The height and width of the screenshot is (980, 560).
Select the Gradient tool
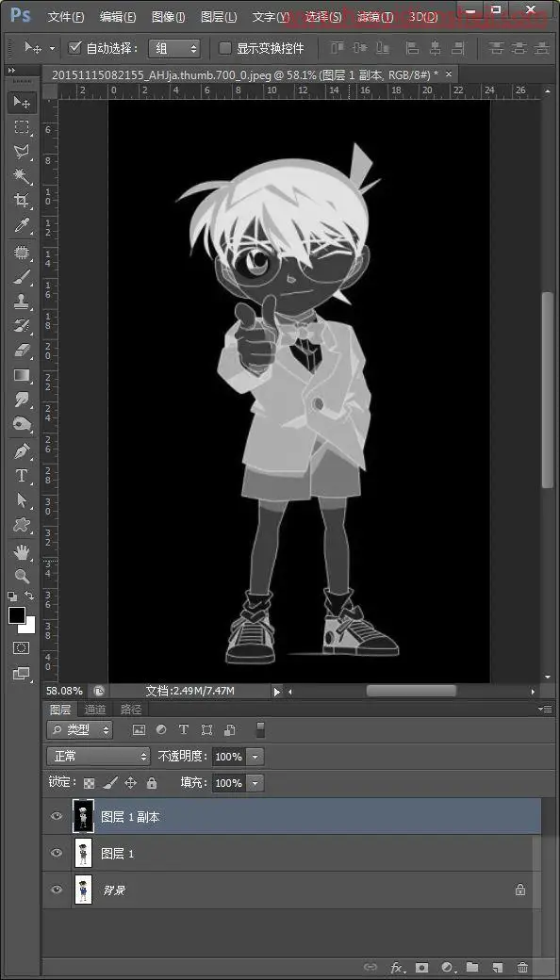22,376
